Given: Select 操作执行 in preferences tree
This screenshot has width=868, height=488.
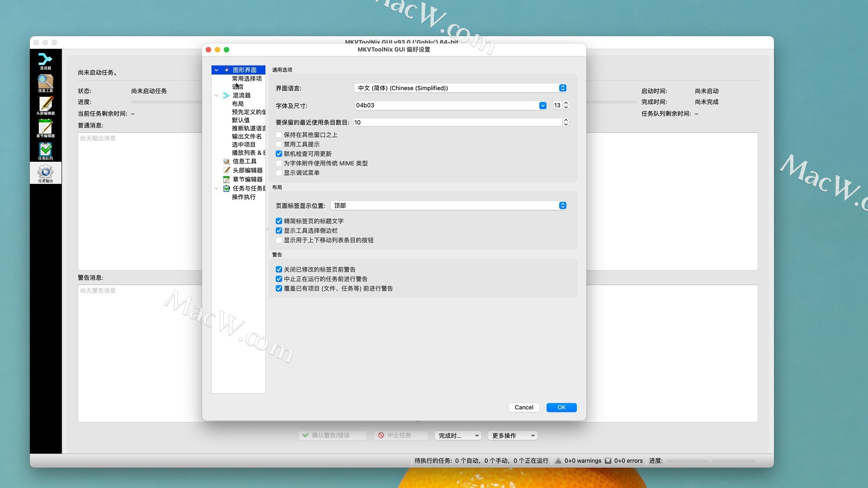Looking at the screenshot, I should click(x=244, y=197).
